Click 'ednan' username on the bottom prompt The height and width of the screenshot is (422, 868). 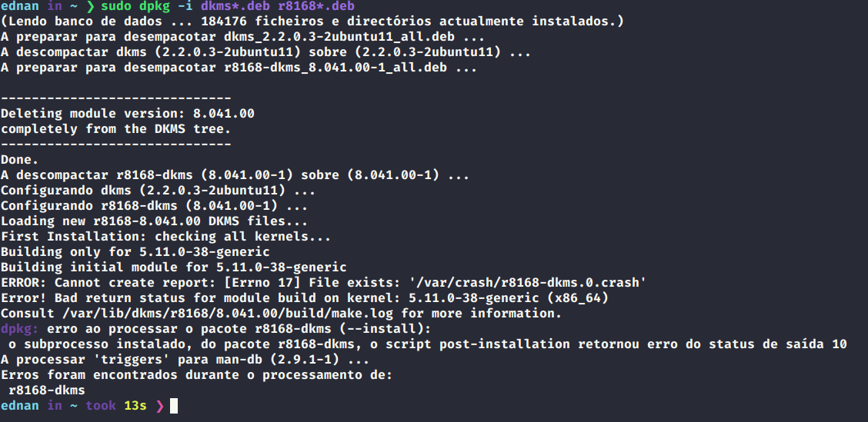(x=20, y=406)
